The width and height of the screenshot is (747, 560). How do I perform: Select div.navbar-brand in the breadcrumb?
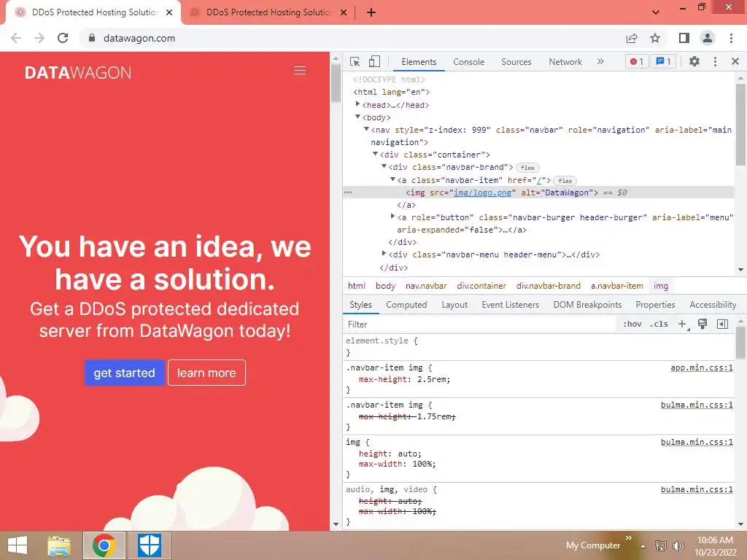549,286
